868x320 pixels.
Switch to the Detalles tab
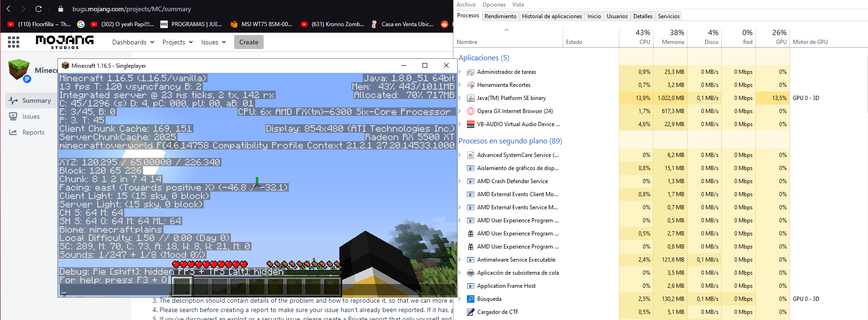(643, 16)
